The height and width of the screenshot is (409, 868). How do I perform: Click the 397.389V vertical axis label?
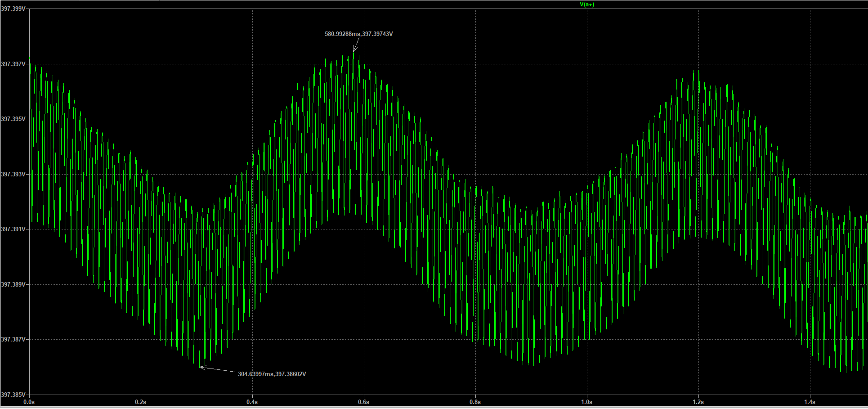[13, 285]
